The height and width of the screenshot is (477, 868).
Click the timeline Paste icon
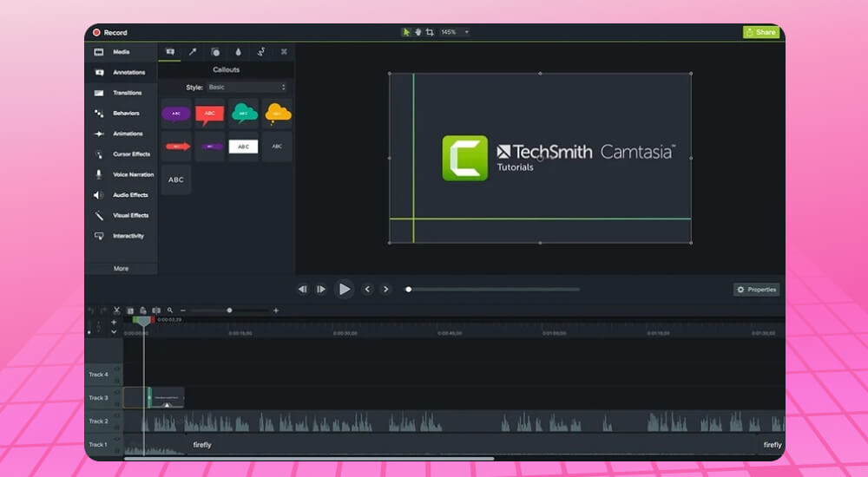tap(143, 311)
